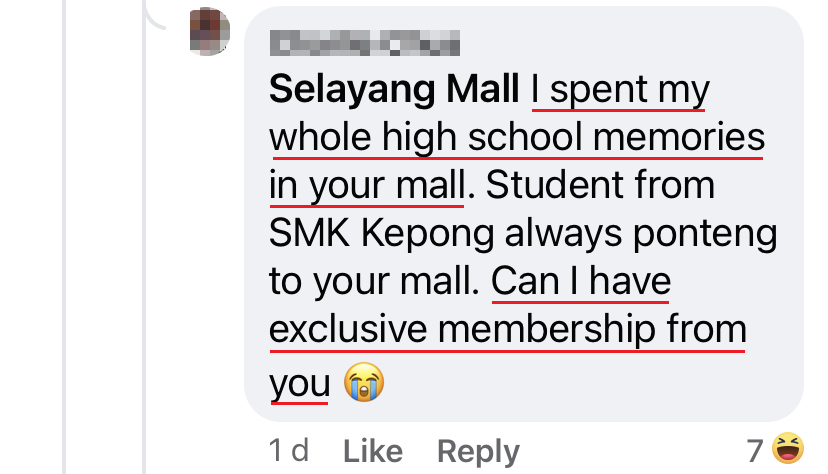Open the blurred commenter name profile
Viewport: 828px width, 474px height.
click(x=364, y=43)
